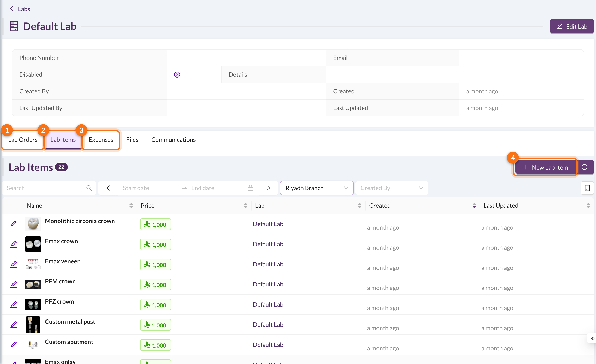596x364 pixels.
Task: Click the eye visibility icon at right edge
Action: pyautogui.click(x=593, y=338)
